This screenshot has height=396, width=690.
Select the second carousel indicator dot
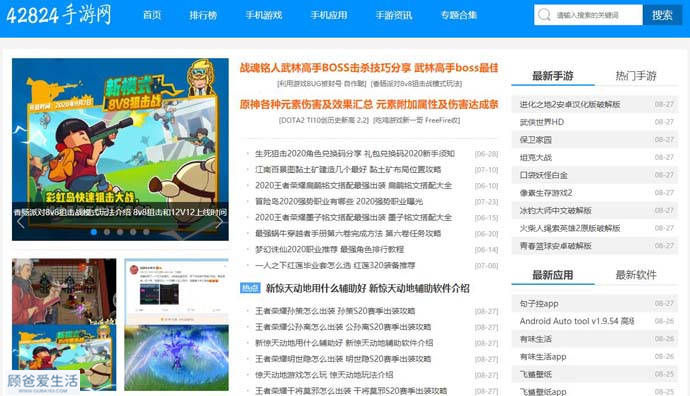(x=107, y=232)
